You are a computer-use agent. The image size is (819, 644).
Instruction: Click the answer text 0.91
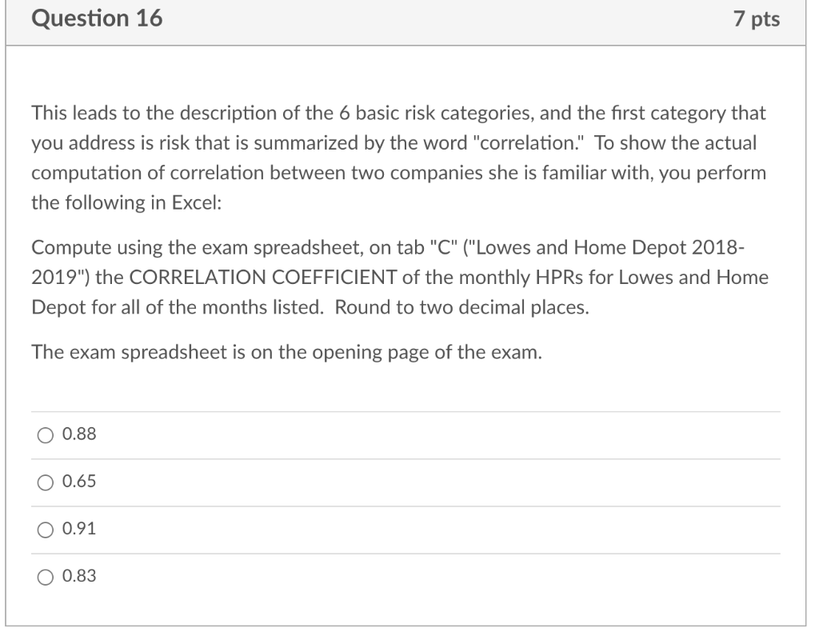point(78,529)
